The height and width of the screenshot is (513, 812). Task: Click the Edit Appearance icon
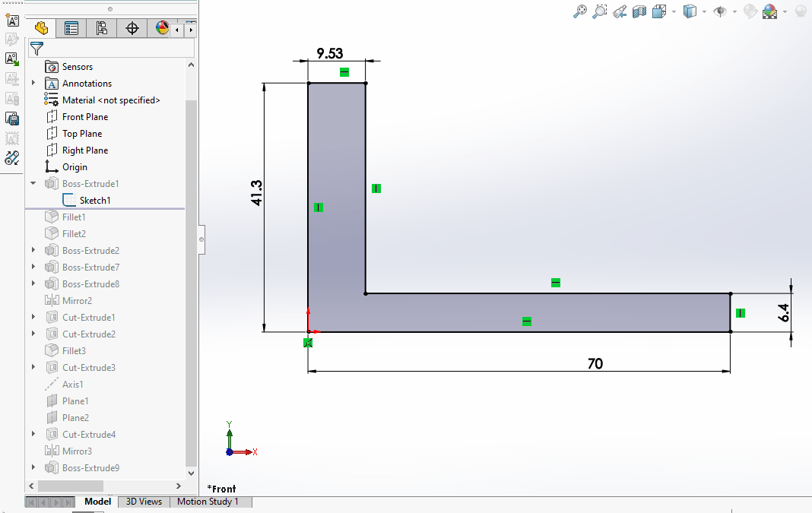[x=750, y=11]
